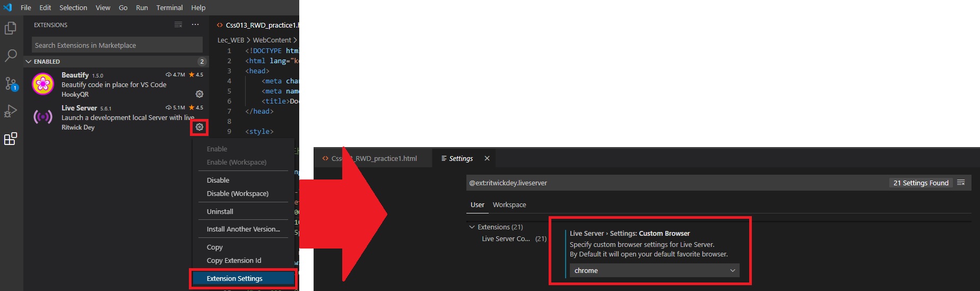Click the WebContent breadcrumb

[272, 40]
